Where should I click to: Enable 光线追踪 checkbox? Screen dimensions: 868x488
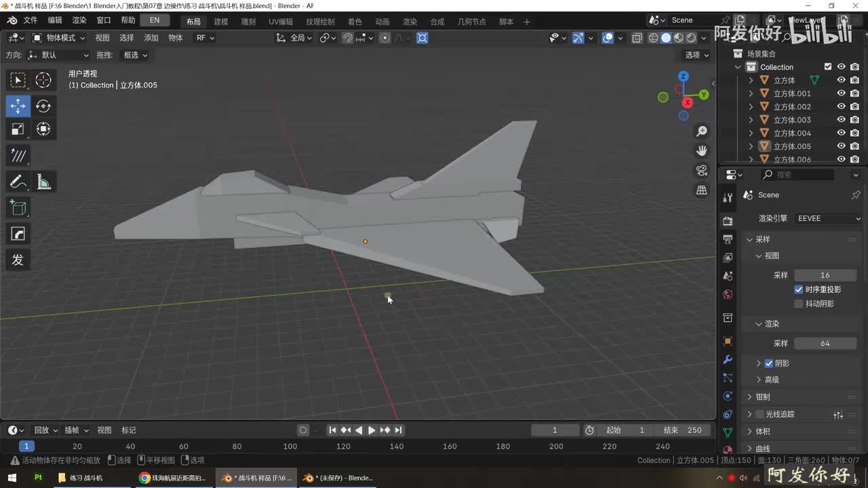(759, 414)
